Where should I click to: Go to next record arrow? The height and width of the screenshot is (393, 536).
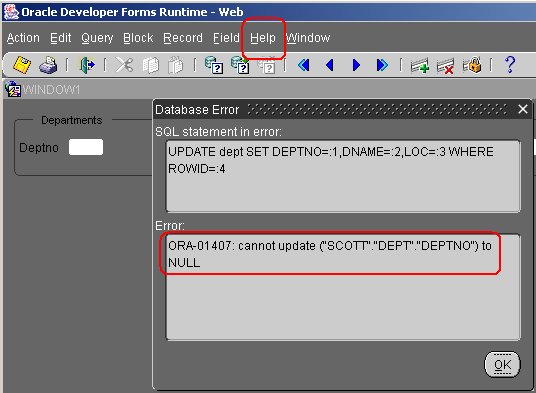click(356, 65)
